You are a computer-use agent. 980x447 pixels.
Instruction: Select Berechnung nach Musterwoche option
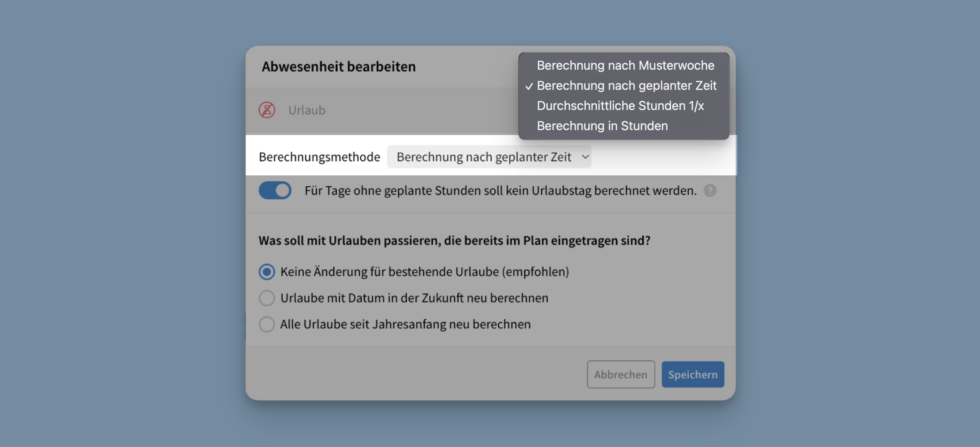[x=625, y=65]
